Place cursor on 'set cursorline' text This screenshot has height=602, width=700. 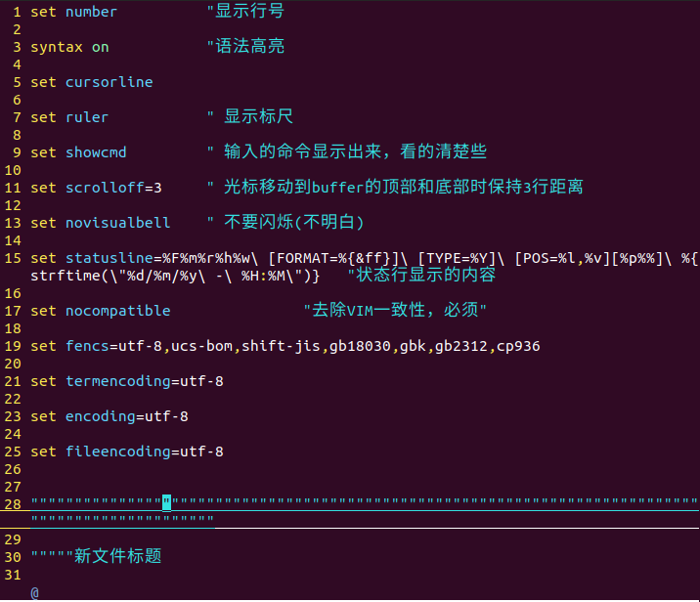91,82
